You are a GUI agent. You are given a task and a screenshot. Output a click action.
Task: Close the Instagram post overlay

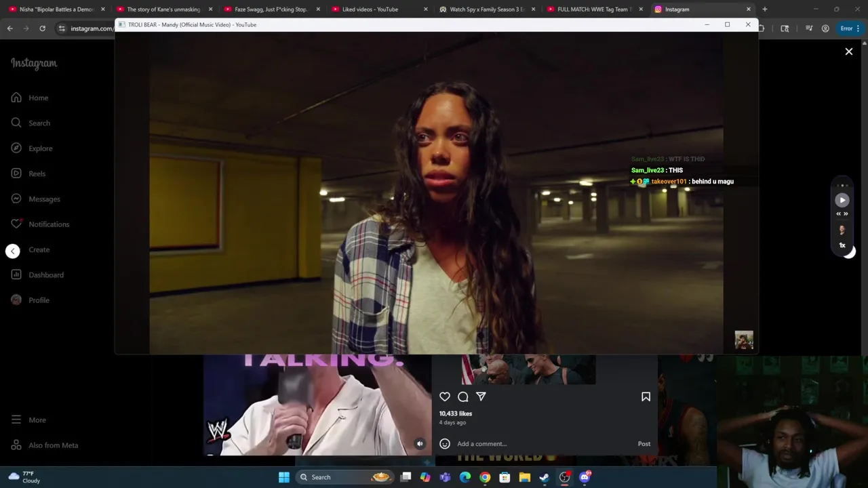[x=849, y=52]
